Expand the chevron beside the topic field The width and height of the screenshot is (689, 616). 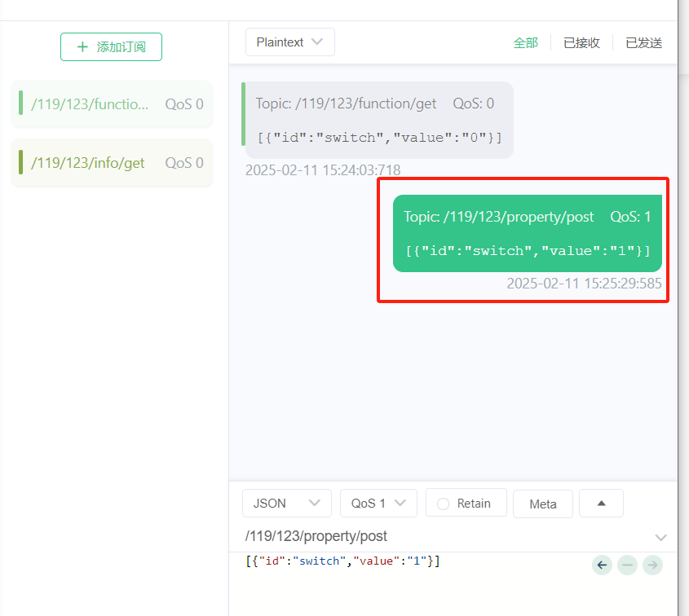click(x=660, y=537)
